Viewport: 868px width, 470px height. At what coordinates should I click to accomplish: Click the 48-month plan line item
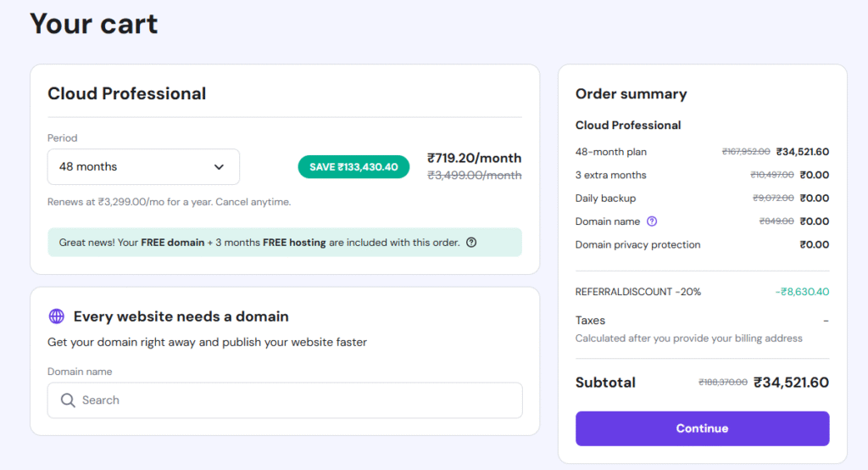point(611,152)
